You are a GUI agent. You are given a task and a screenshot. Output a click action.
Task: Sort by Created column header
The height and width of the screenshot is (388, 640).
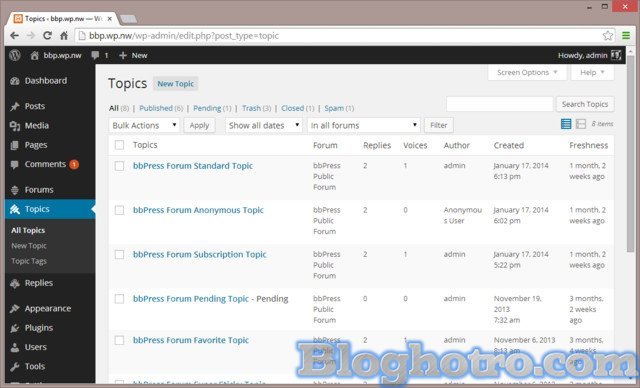(x=509, y=145)
